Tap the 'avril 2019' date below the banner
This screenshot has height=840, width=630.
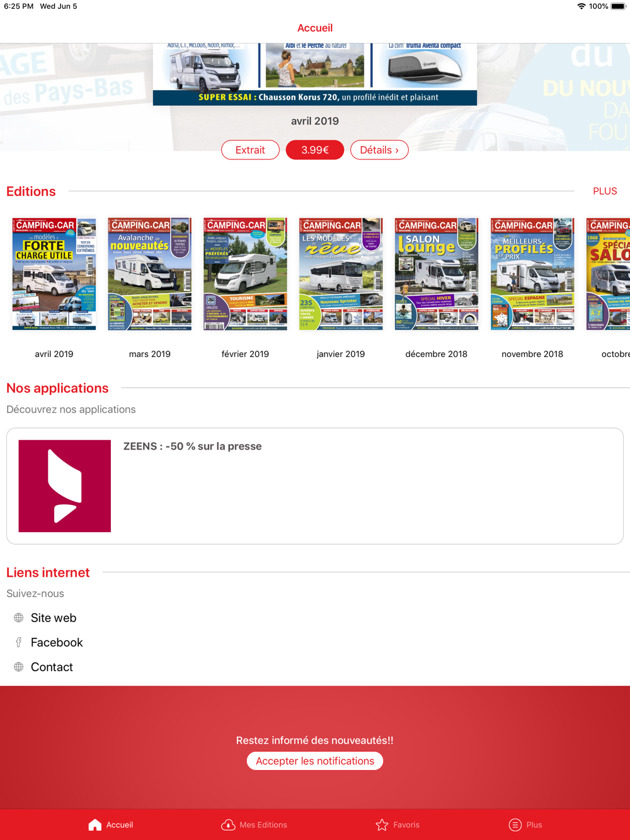click(315, 121)
